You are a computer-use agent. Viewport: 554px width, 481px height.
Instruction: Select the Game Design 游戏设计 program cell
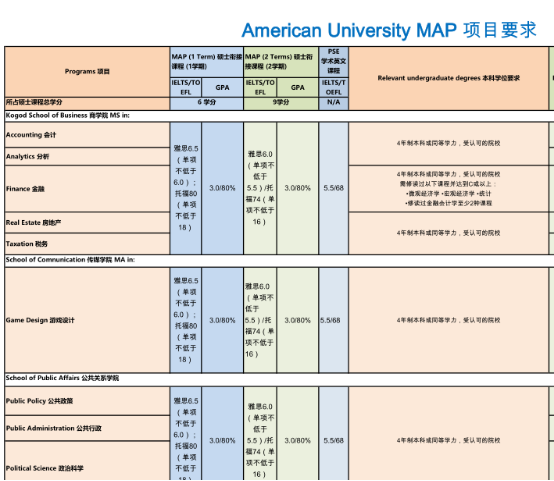[87, 320]
